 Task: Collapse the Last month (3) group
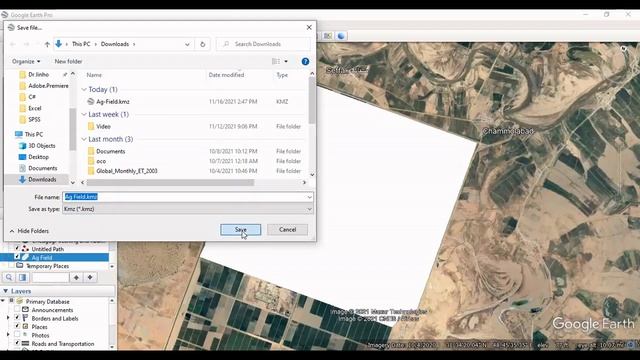pos(84,139)
